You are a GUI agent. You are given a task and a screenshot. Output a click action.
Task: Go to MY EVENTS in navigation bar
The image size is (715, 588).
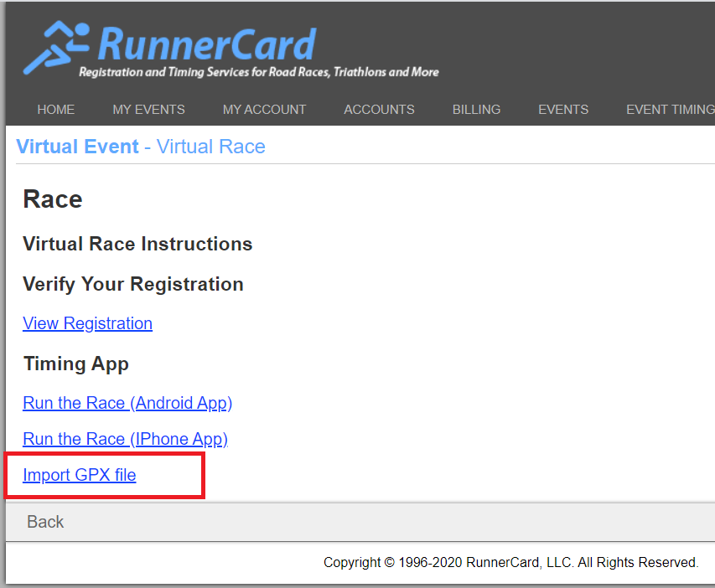pyautogui.click(x=148, y=110)
